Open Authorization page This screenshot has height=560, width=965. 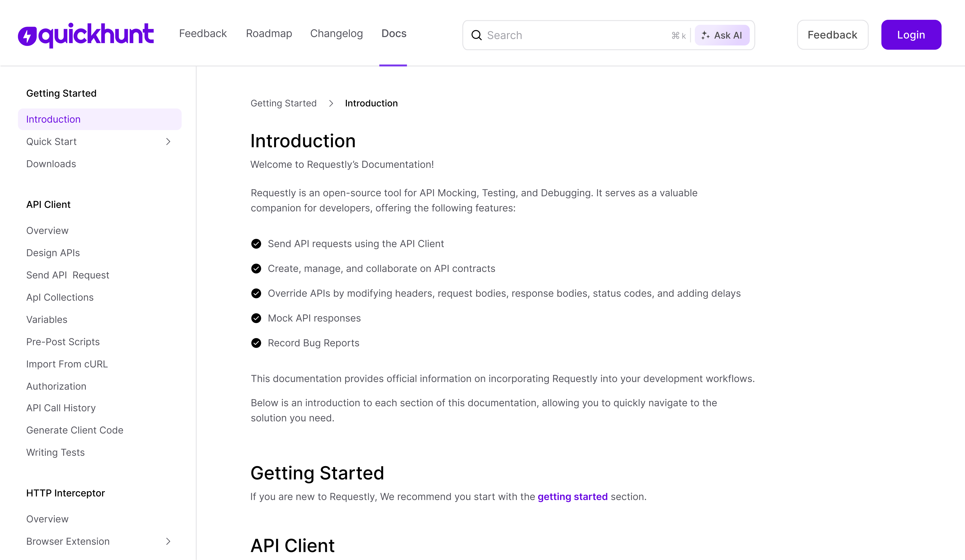(x=56, y=386)
